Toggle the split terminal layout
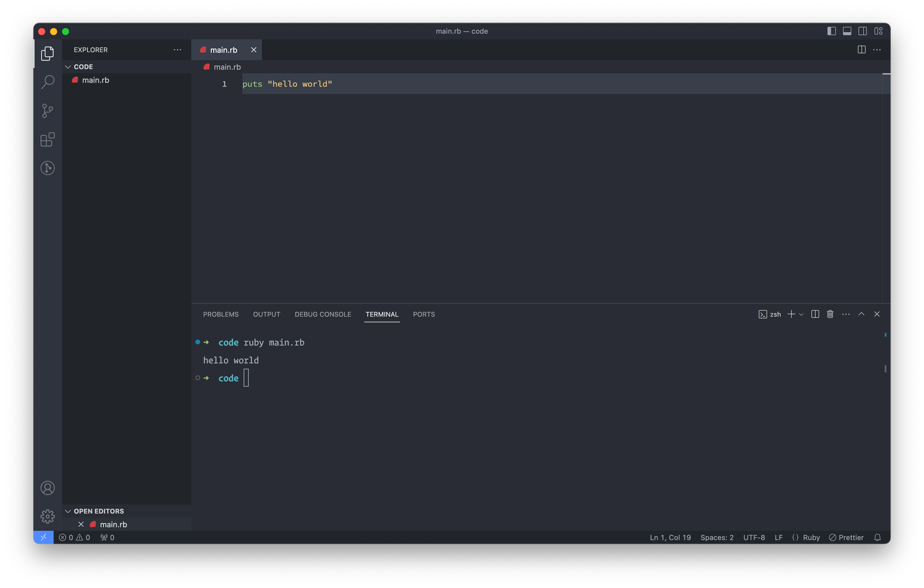Viewport: 924px width, 588px height. 815,314
